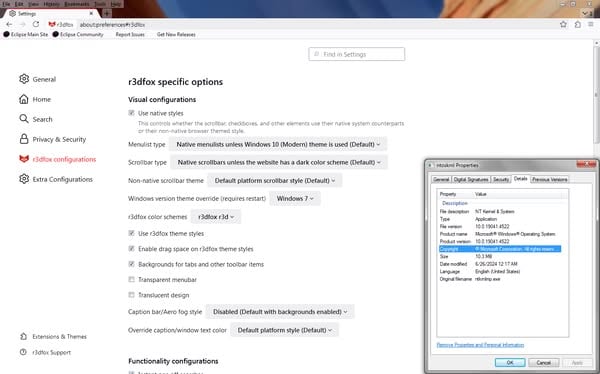Toggle the Use native styles checkbox
This screenshot has height=374, width=600.
click(x=131, y=113)
